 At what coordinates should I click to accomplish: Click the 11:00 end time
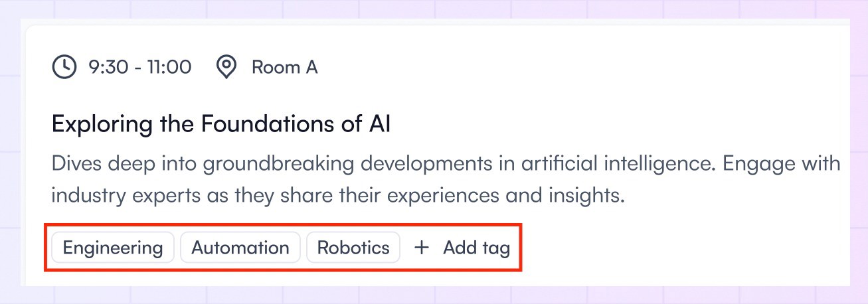pos(169,67)
